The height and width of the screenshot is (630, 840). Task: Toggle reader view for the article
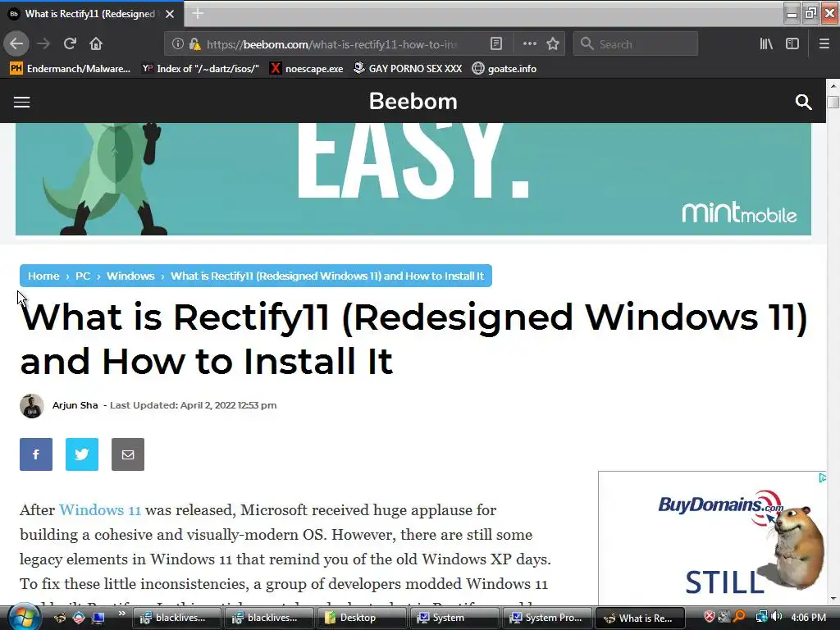496,44
